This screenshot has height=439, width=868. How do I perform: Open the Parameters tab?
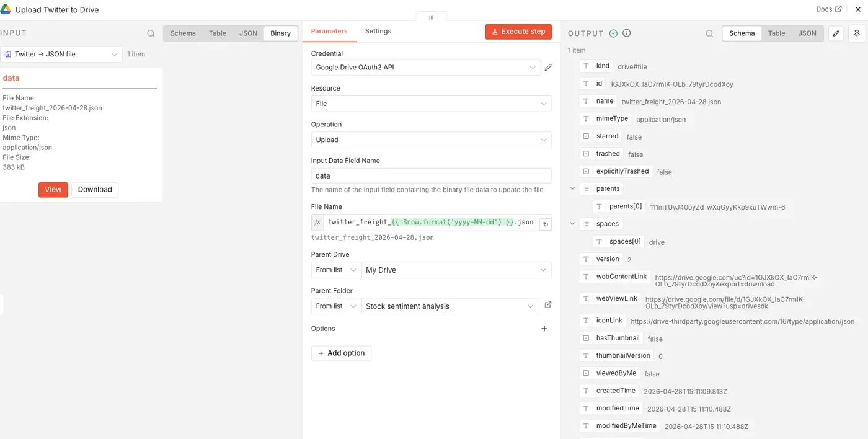pyautogui.click(x=329, y=31)
